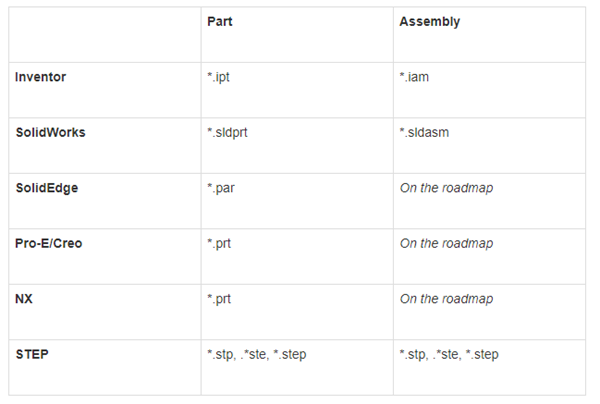Screen dimensions: 600x404
Task: Click the Assembly column header
Action: (429, 22)
